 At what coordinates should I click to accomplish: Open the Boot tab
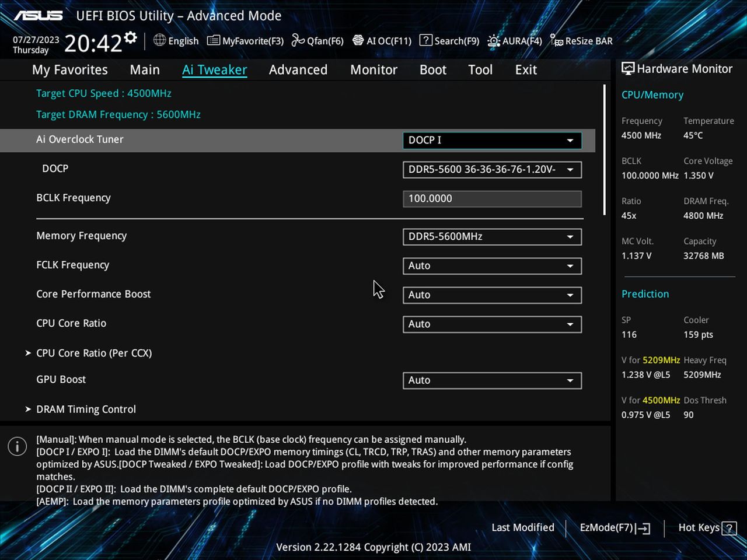(433, 70)
